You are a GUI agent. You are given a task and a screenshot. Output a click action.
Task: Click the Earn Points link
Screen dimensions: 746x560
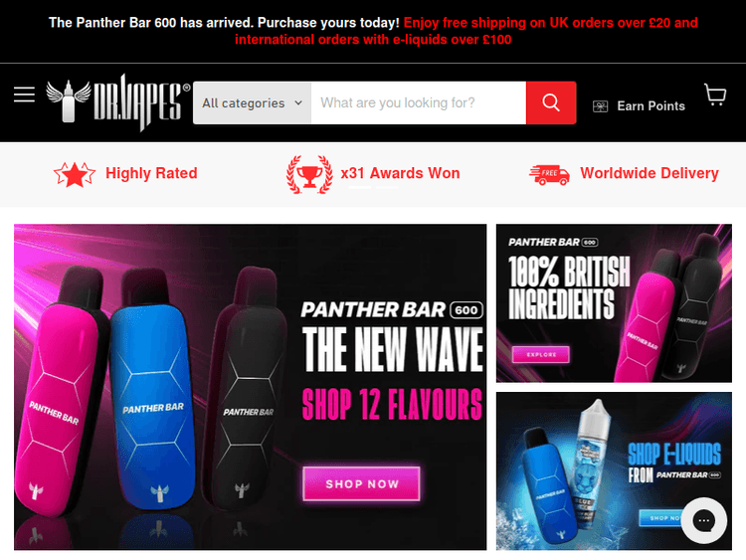click(651, 106)
